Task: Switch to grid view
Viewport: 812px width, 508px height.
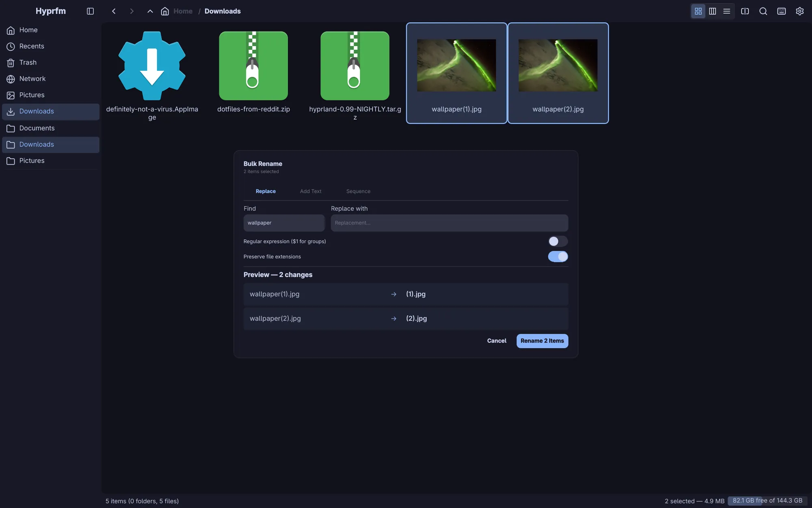Action: tap(698, 11)
